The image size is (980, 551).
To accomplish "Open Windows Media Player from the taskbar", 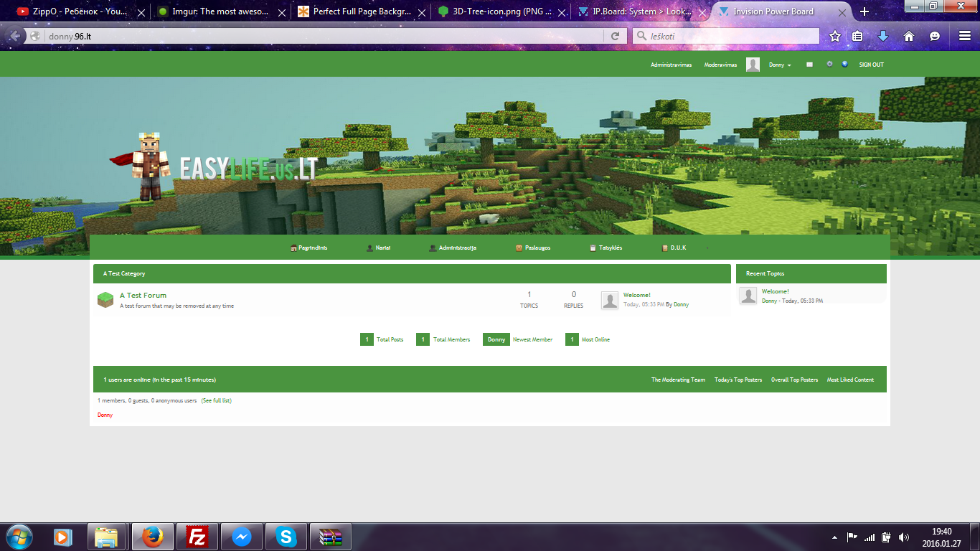I will pos(63,537).
